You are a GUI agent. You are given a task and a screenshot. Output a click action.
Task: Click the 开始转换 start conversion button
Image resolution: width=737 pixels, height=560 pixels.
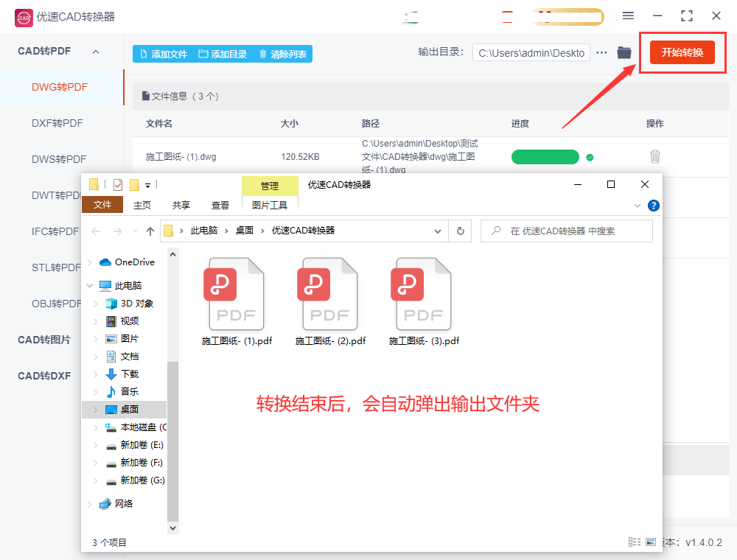pos(682,52)
